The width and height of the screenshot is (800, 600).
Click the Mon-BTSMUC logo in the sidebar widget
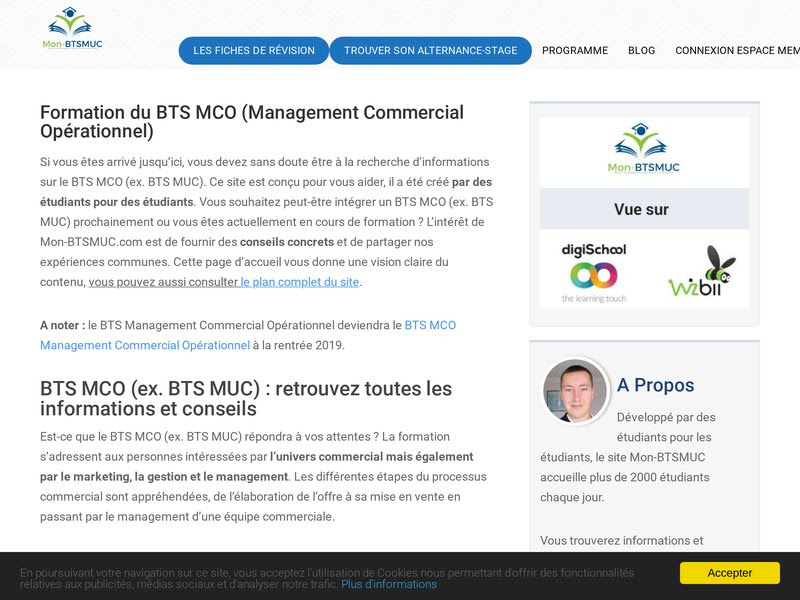(644, 149)
